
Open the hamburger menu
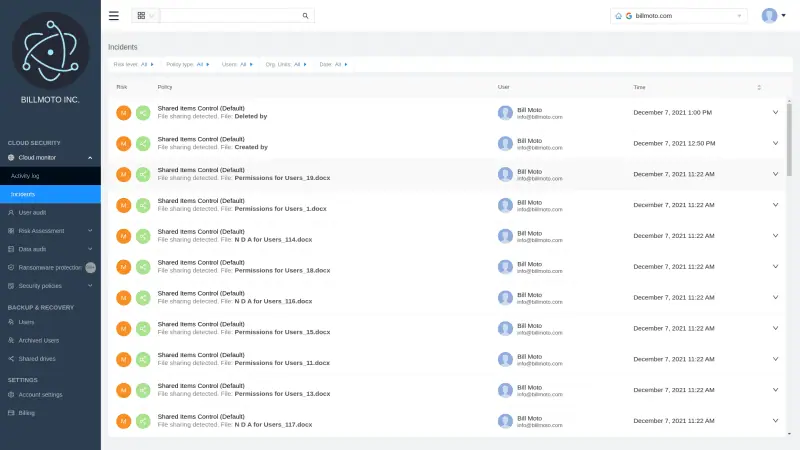tap(114, 16)
